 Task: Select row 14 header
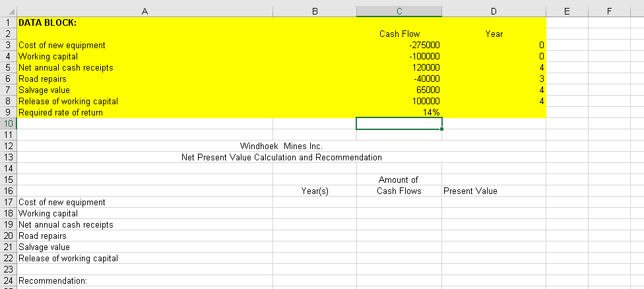pos(8,168)
